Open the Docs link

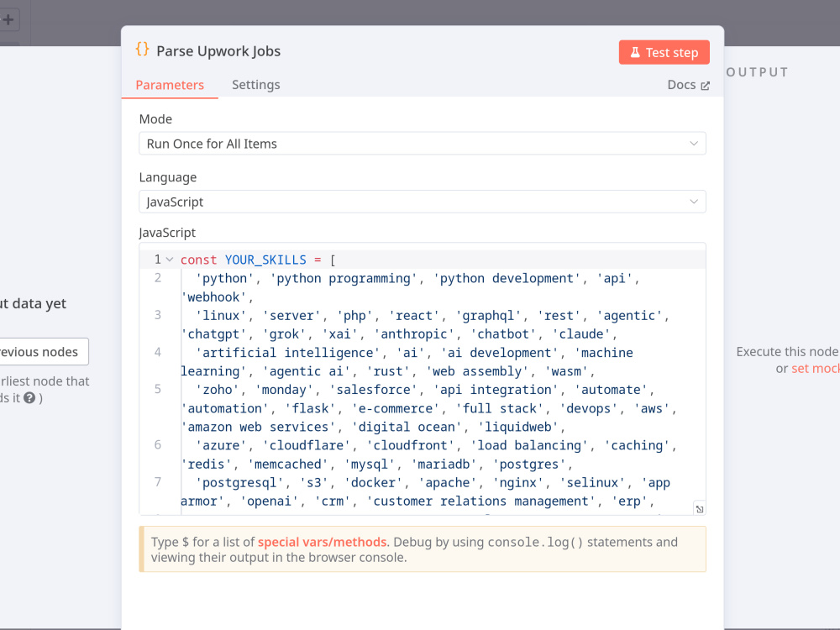tap(688, 85)
